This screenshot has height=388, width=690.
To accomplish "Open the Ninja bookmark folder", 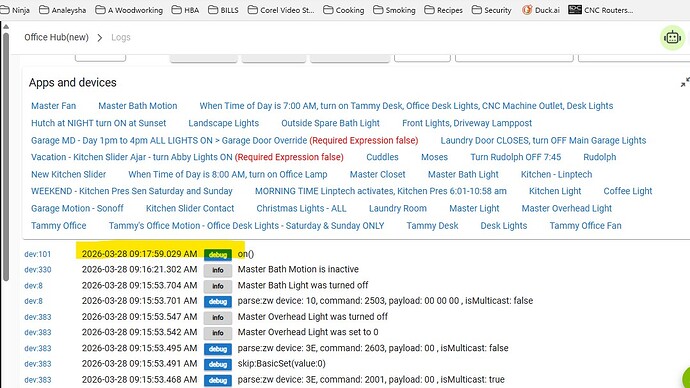I will [x=15, y=10].
